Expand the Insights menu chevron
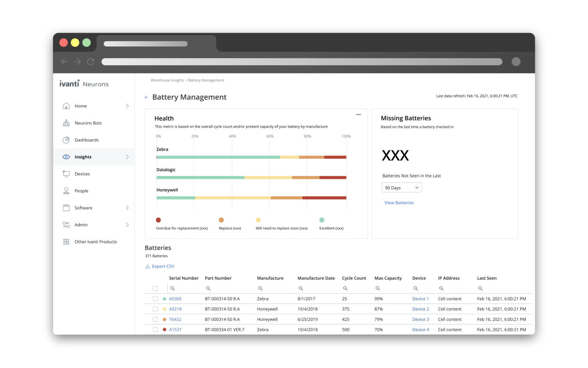The height and width of the screenshot is (368, 588). (127, 157)
